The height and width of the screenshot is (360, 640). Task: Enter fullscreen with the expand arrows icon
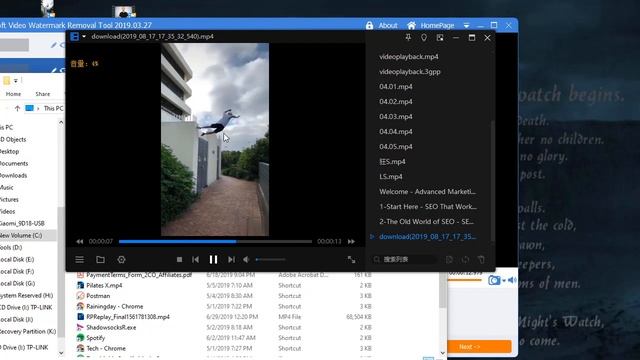(351, 260)
